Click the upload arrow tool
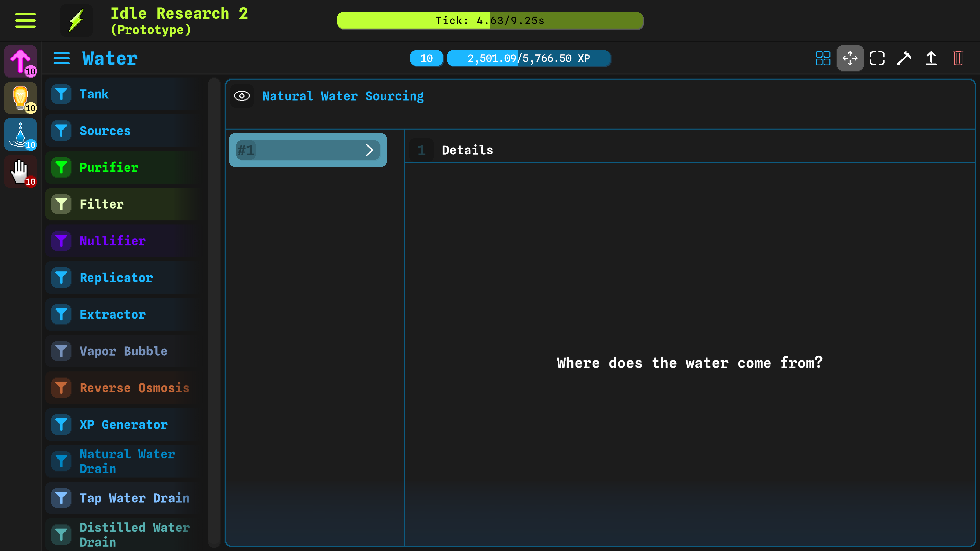This screenshot has width=980, height=551. click(x=931, y=59)
